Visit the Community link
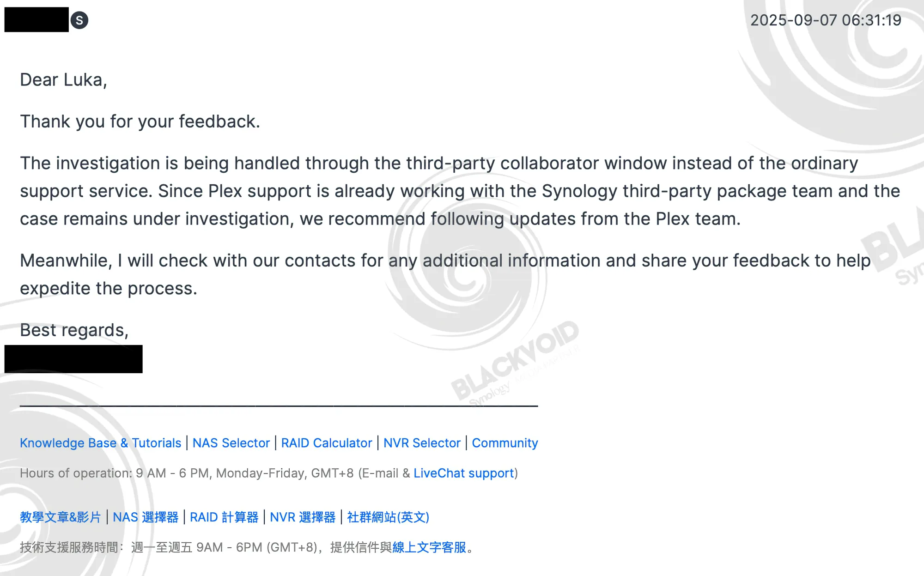This screenshot has height=576, width=924. tap(505, 443)
